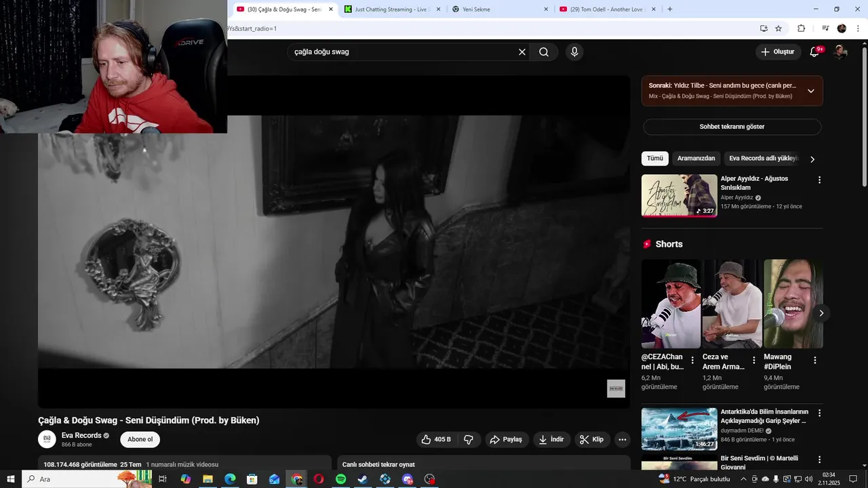Click the page vertical scrollbar
Viewport: 868px width, 488px height.
(864, 115)
